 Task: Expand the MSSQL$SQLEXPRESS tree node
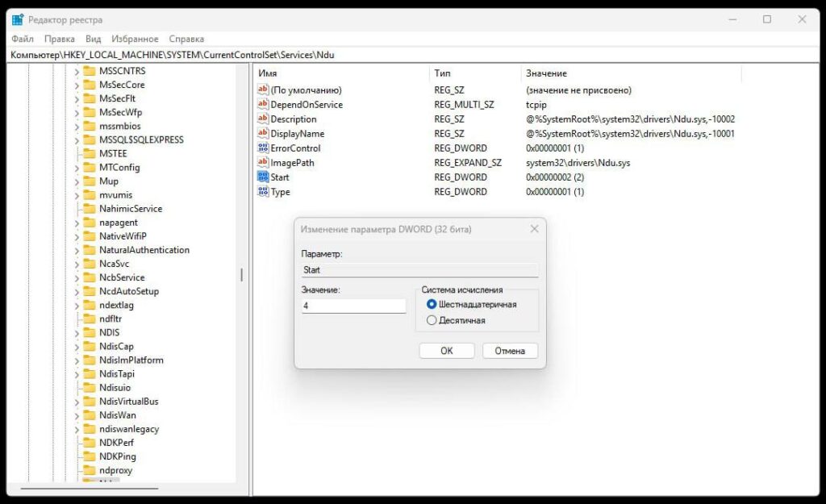77,140
